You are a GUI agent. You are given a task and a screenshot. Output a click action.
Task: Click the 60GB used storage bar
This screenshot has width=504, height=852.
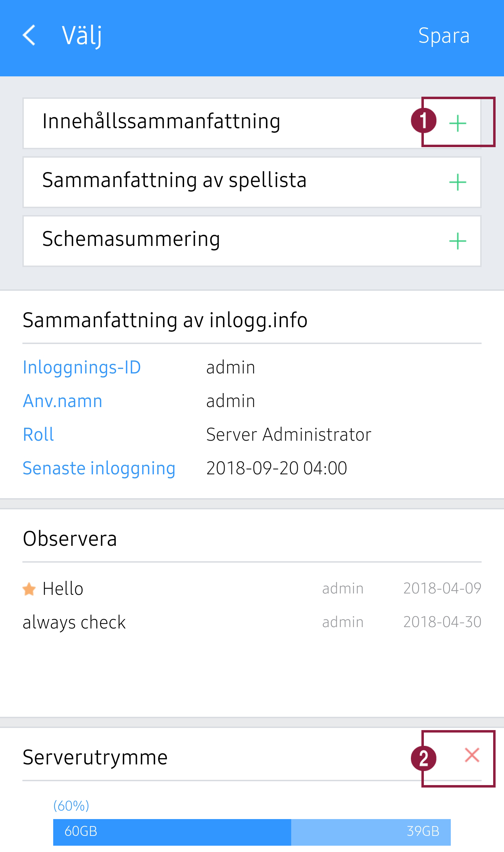(172, 832)
